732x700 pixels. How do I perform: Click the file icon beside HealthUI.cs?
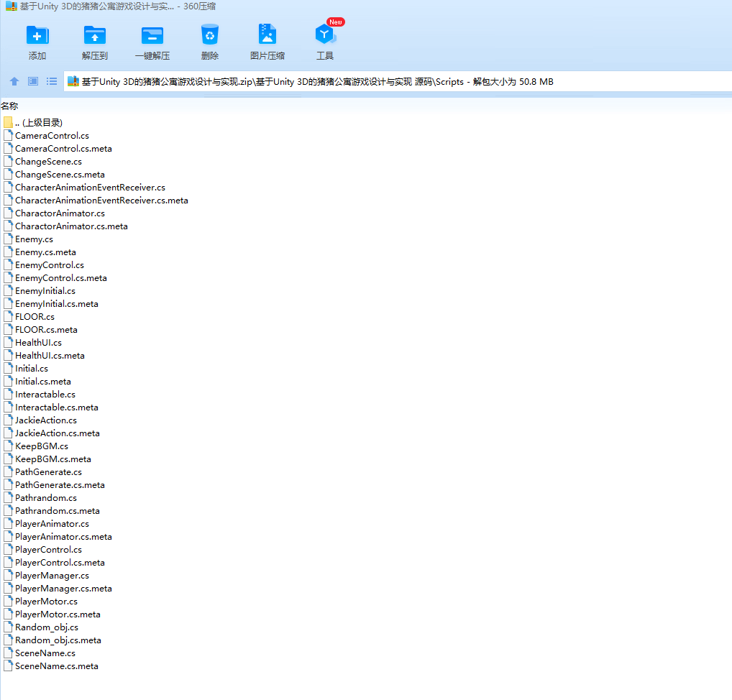[x=8, y=343]
